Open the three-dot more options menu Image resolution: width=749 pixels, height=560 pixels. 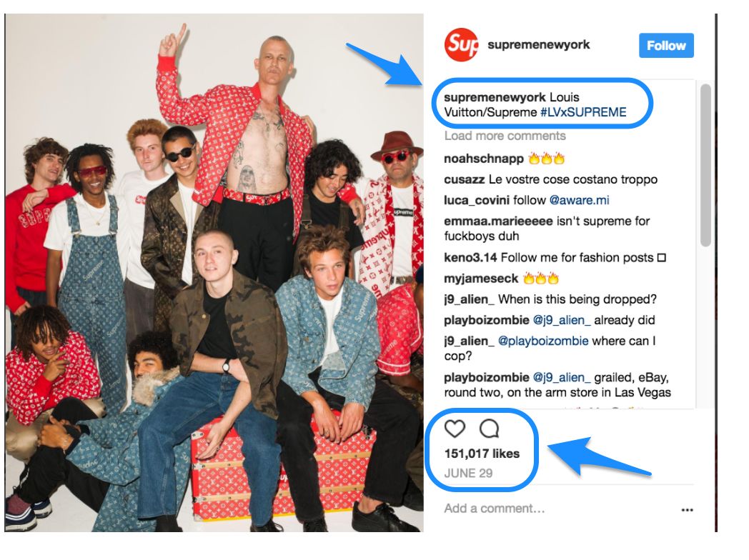click(x=687, y=510)
